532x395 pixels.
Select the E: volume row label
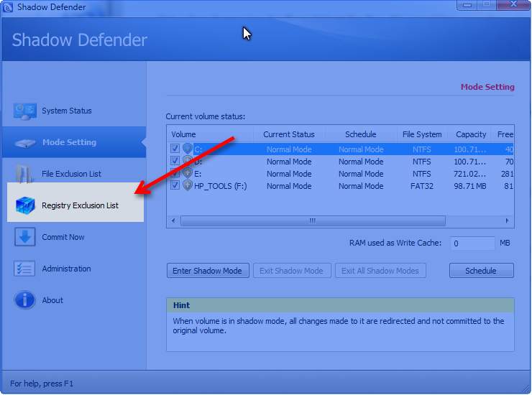point(198,174)
